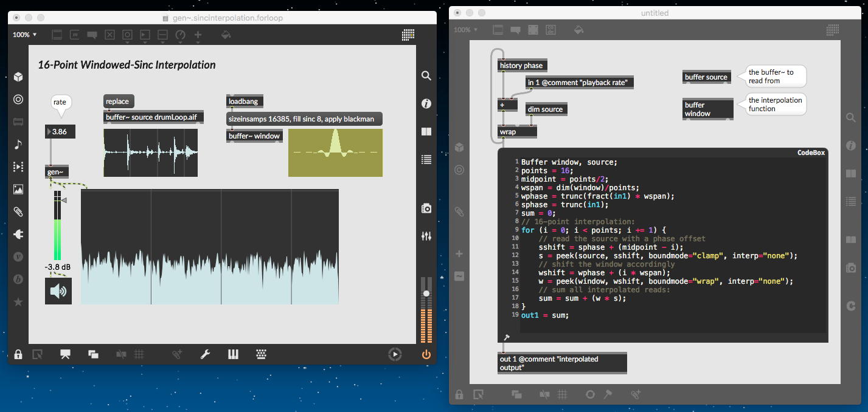Toggle the patcher lock in the left window
868x412 pixels.
18,354
